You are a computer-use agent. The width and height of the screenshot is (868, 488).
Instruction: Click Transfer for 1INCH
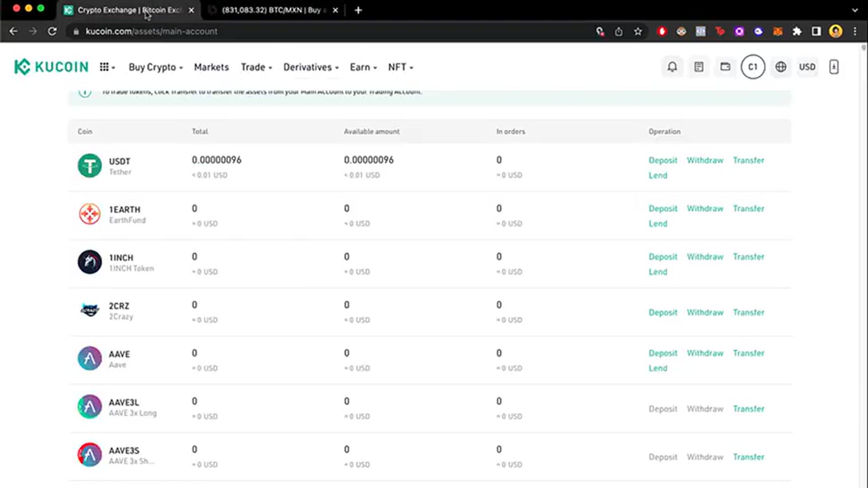(749, 257)
